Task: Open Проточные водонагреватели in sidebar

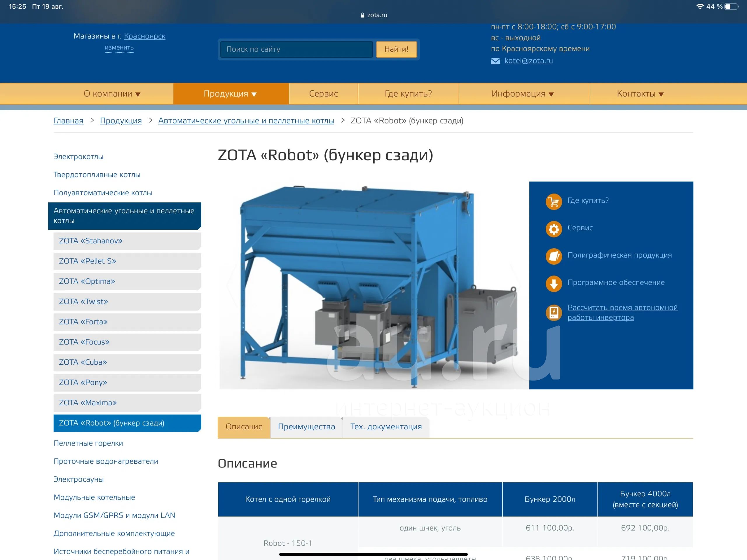Action: (106, 461)
